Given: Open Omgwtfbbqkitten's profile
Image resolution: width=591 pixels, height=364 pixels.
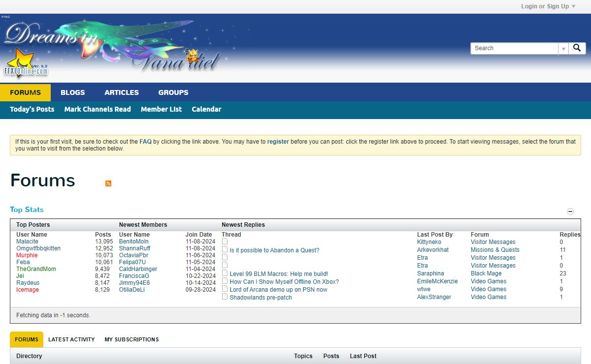Looking at the screenshot, I should (x=38, y=248).
